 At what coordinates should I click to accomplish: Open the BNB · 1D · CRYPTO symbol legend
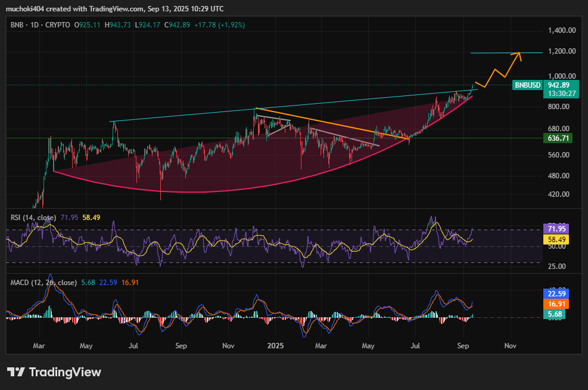[x=40, y=25]
